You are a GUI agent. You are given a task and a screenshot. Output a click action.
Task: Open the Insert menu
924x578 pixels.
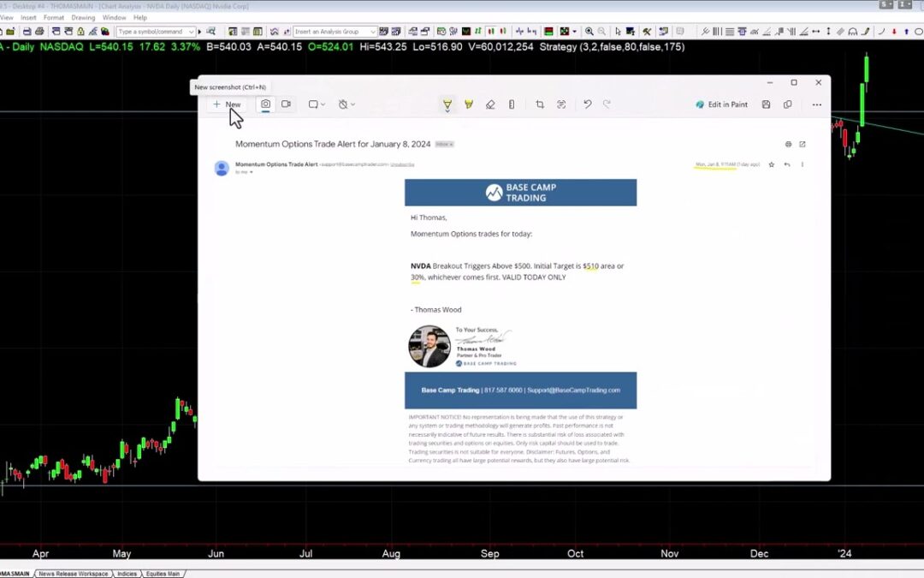[28, 18]
